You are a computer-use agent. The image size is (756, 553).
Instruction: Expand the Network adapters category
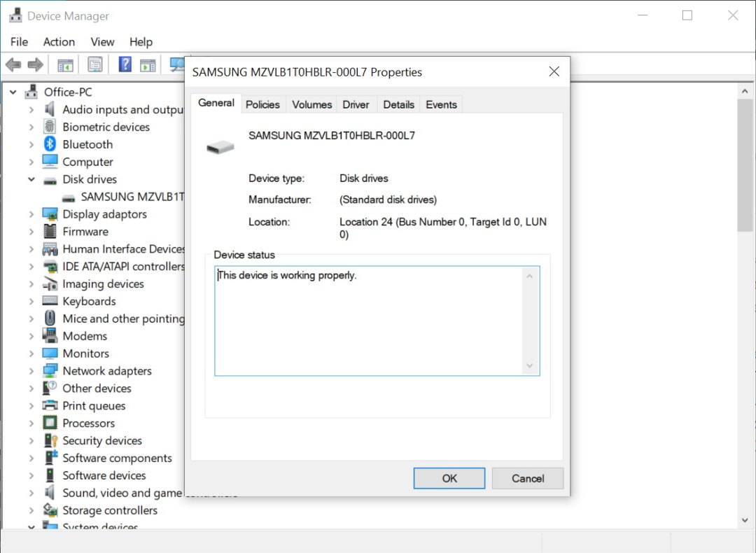(31, 371)
